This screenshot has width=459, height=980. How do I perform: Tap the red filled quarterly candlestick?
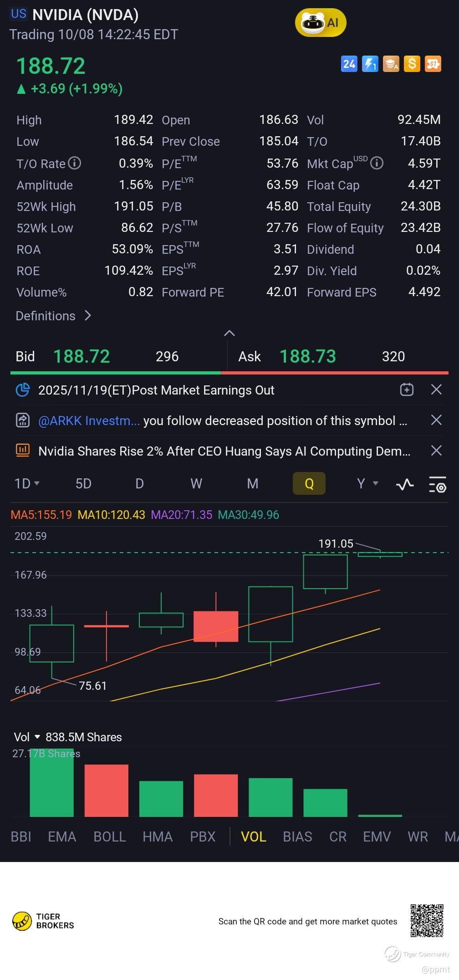(x=216, y=626)
